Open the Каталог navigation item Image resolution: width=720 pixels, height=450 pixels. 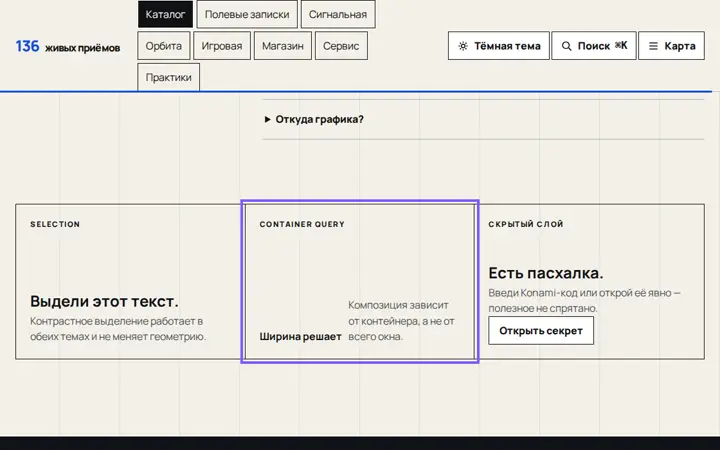click(x=165, y=14)
